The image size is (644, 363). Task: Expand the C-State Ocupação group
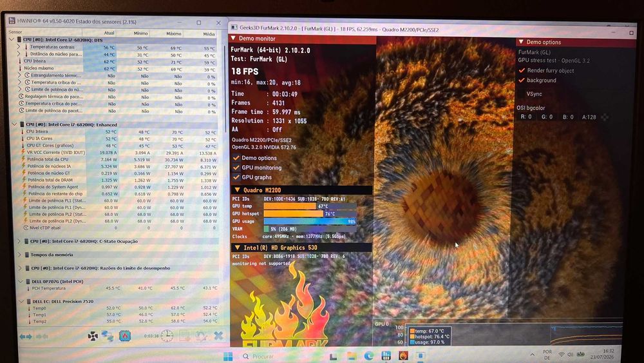click(19, 241)
